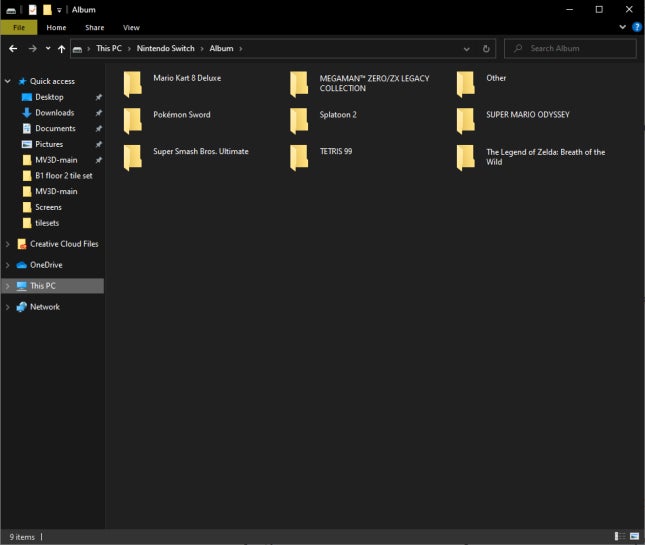This screenshot has width=645, height=545.
Task: Select the TETRIS 99 name label
Action: 336,151
